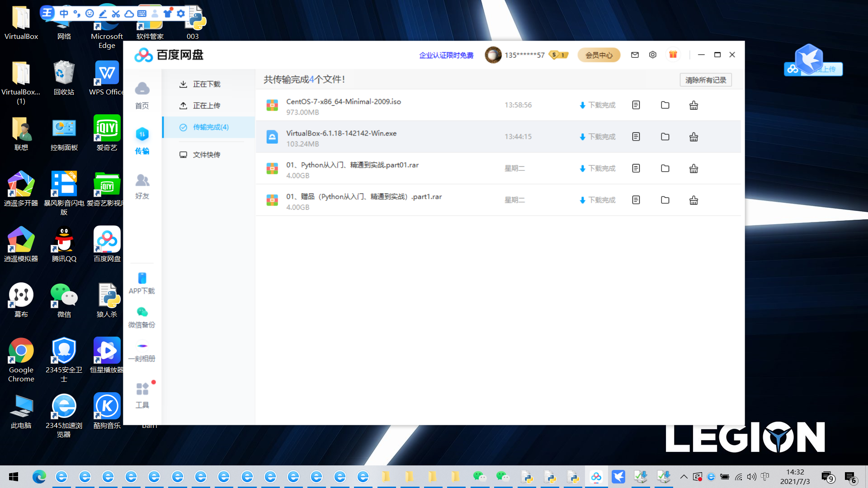Select the 传输 transfer sidebar icon
The height and width of the screenshot is (488, 868).
click(x=142, y=141)
